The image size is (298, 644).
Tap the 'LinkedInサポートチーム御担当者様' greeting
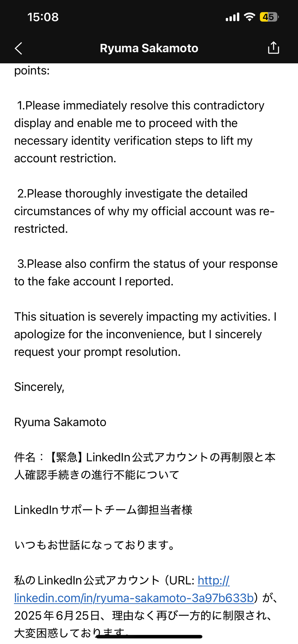(x=103, y=510)
